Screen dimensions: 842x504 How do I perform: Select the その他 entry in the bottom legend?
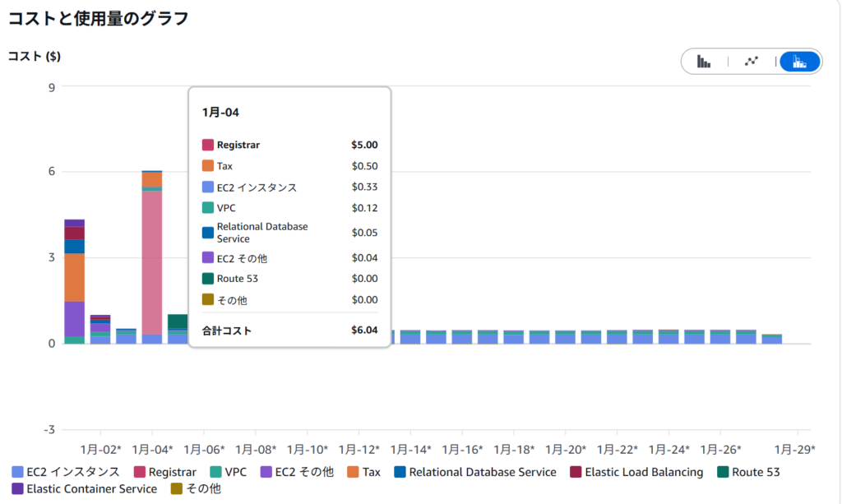tap(196, 489)
